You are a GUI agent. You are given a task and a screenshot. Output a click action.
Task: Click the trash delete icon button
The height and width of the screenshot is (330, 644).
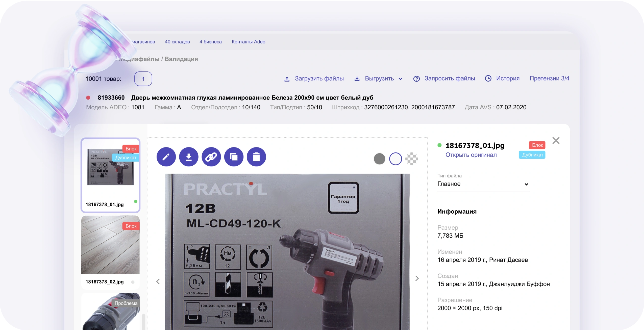click(x=256, y=157)
